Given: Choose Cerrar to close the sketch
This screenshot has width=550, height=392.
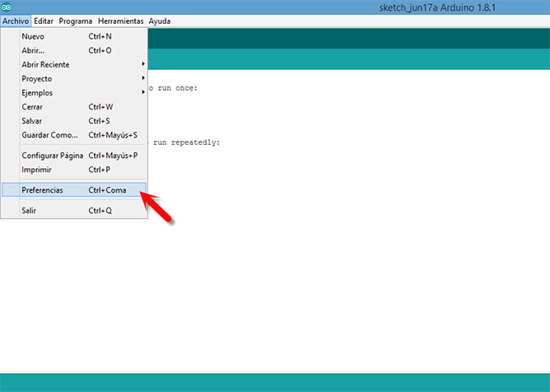Looking at the screenshot, I should pyautogui.click(x=74, y=107).
